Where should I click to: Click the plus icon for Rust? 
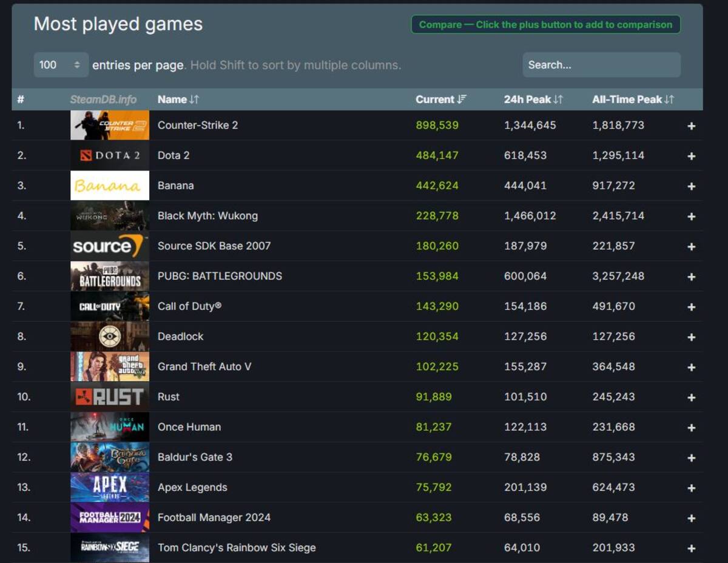[691, 397]
